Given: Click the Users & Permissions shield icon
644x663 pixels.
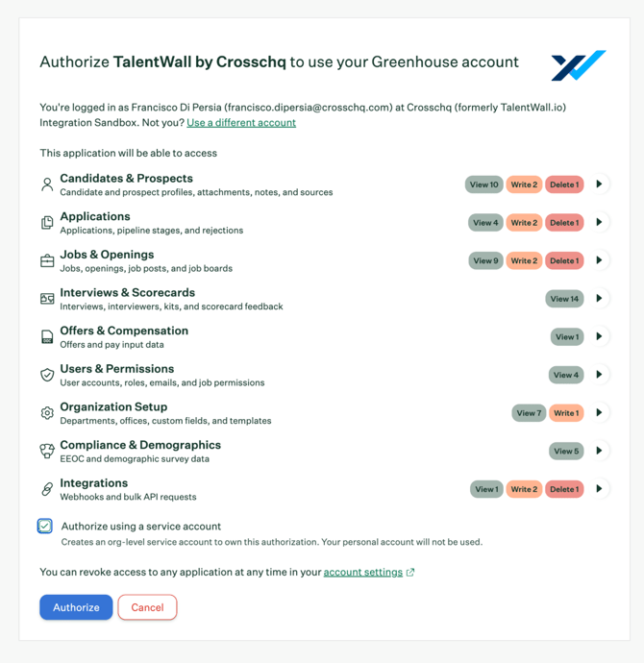Looking at the screenshot, I should (x=47, y=375).
